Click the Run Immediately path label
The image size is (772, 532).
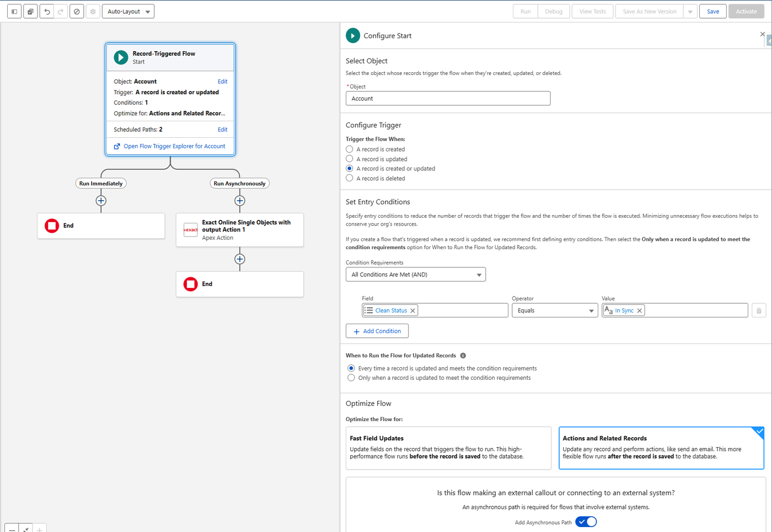point(101,184)
